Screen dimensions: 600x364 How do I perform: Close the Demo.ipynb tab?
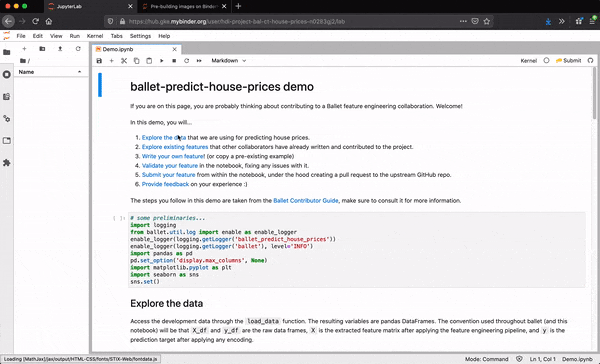[x=174, y=49]
